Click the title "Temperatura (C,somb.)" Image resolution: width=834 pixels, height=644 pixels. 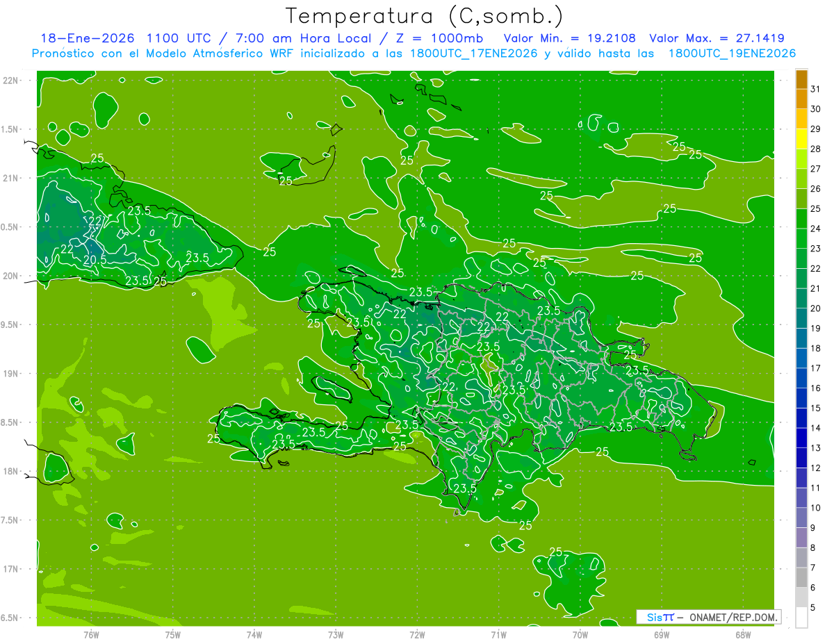[425, 16]
